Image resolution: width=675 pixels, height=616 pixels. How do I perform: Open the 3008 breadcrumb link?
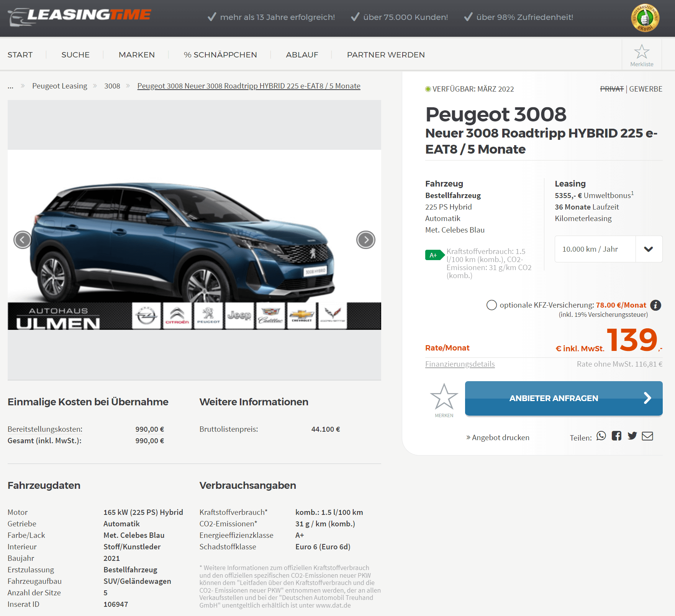tap(112, 86)
